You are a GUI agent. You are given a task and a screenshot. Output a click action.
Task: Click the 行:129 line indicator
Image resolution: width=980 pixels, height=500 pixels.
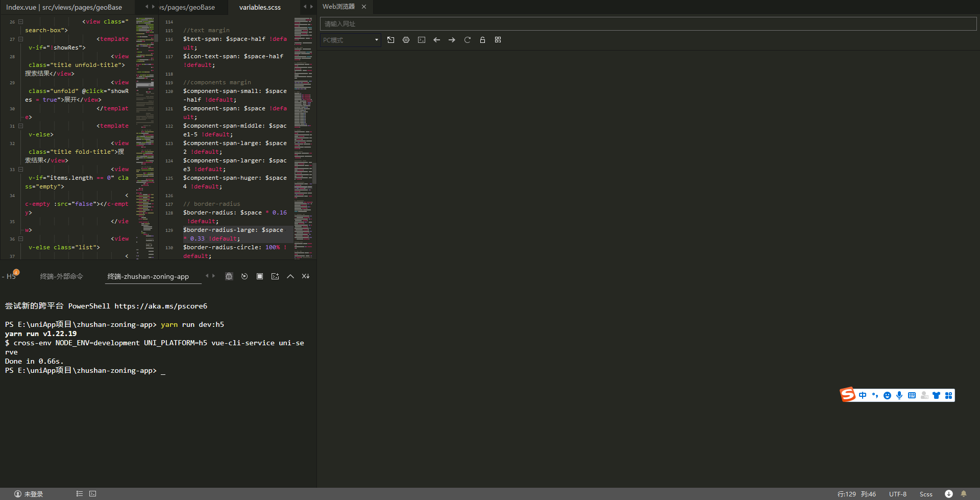846,494
